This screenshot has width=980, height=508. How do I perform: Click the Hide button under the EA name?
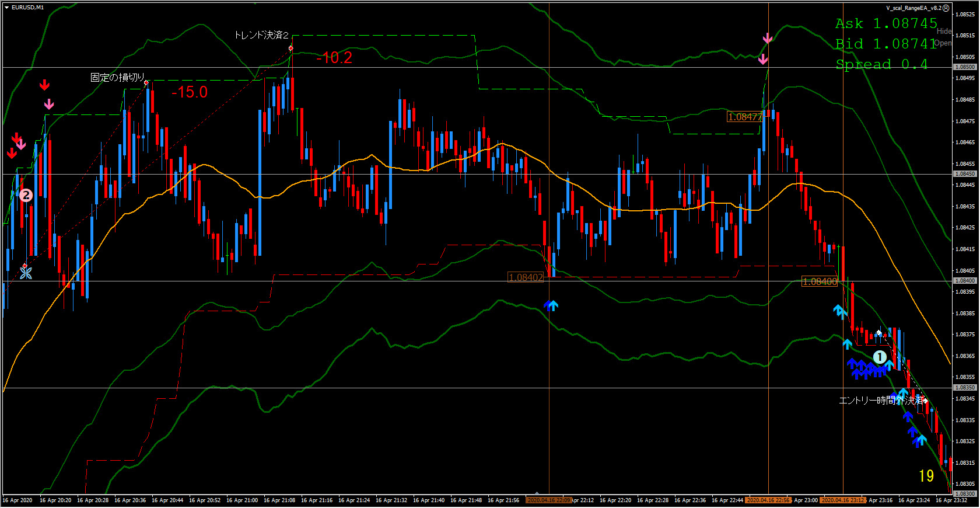pyautogui.click(x=944, y=32)
